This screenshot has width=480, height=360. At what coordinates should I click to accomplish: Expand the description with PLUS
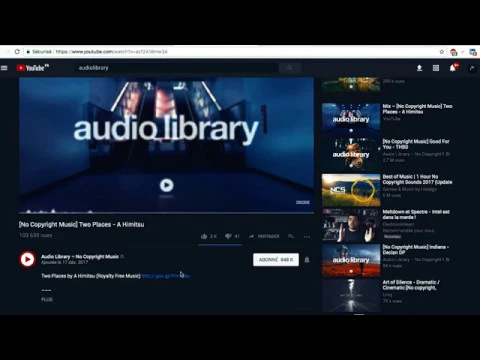tap(47, 299)
